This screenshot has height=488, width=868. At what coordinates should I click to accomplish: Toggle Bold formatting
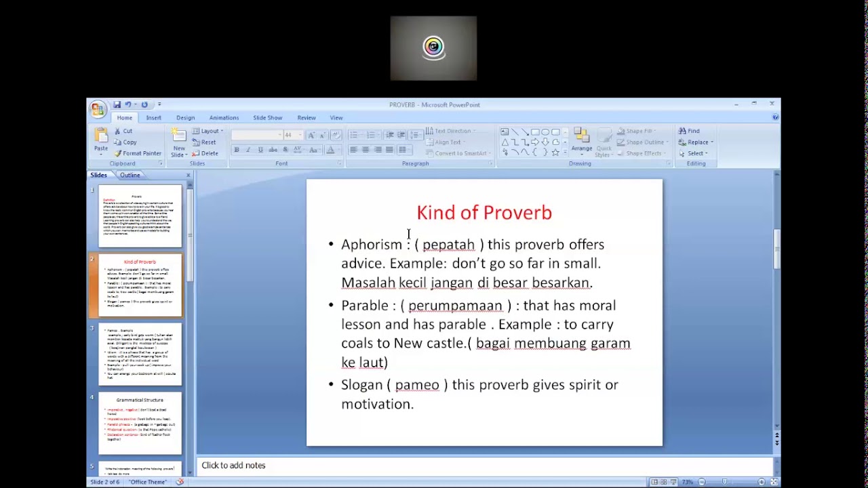click(x=237, y=150)
